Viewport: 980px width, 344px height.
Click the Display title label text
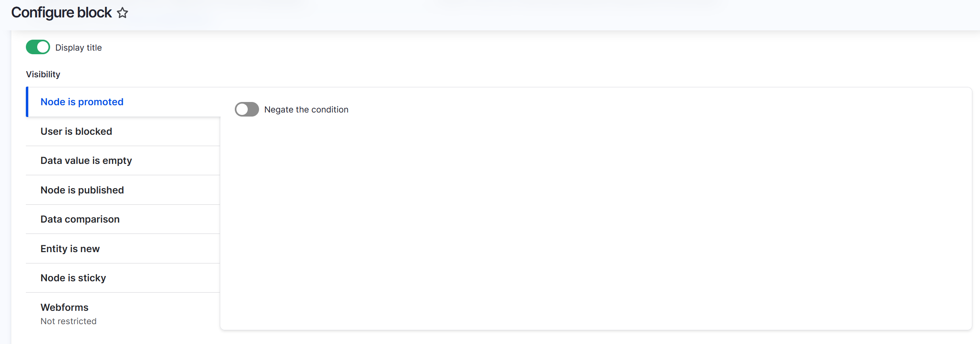[78, 48]
